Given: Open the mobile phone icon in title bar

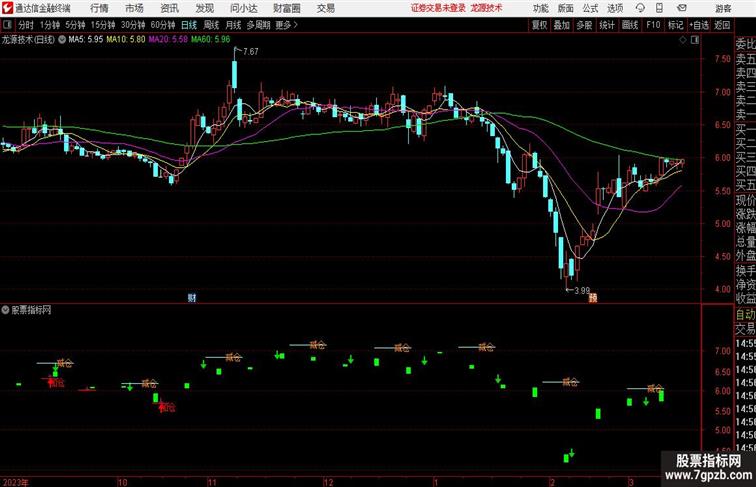Looking at the screenshot, I should click(659, 8).
